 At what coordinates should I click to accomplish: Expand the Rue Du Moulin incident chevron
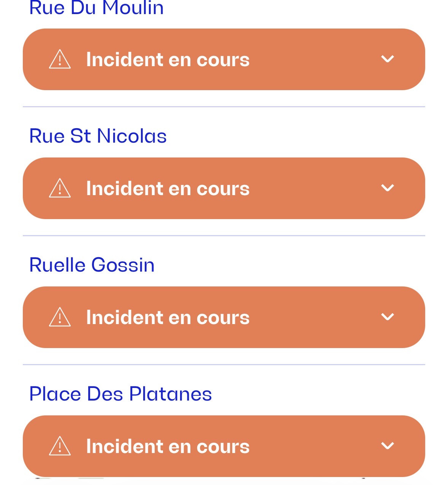(x=387, y=59)
